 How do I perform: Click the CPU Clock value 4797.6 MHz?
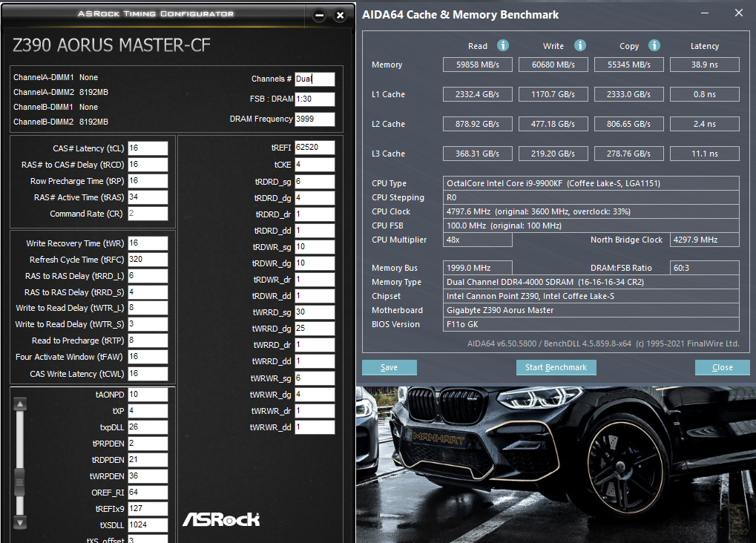[x=591, y=211]
